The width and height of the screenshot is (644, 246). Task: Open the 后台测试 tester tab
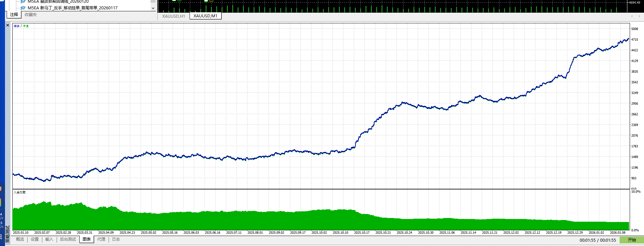(x=68, y=239)
